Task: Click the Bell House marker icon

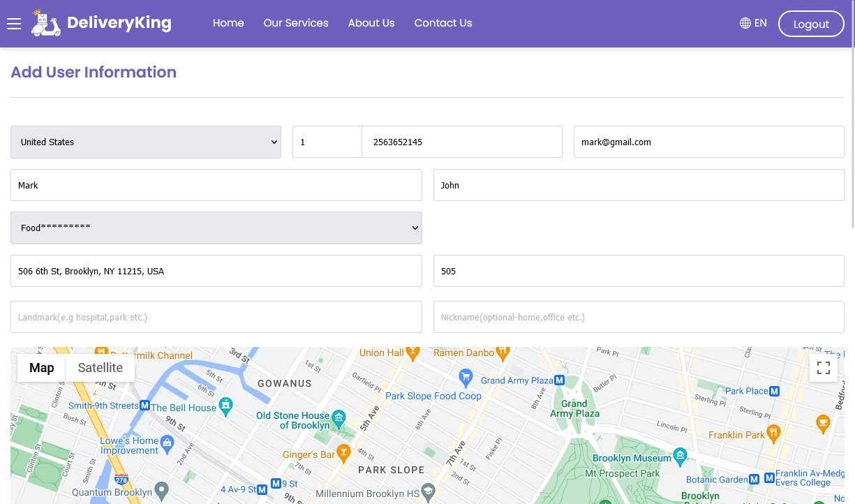Action: point(225,405)
